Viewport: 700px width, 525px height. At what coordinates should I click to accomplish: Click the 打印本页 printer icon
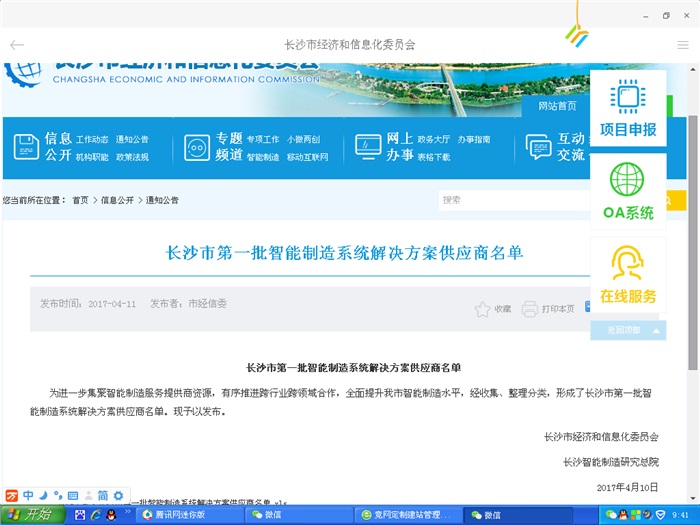530,309
